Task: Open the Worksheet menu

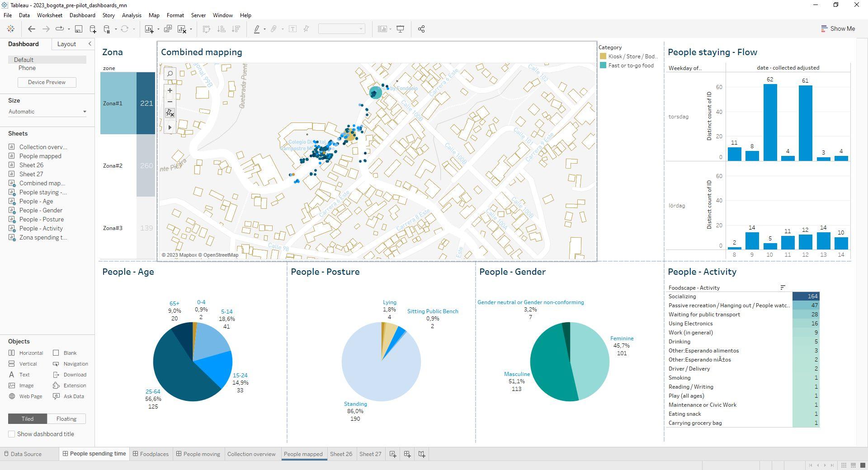Action: coord(50,15)
